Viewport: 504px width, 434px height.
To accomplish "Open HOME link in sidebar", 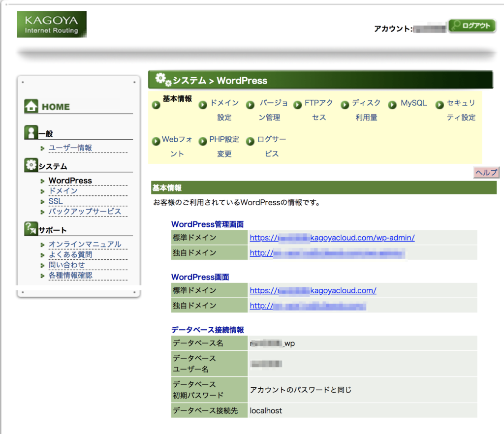I will pos(56,107).
